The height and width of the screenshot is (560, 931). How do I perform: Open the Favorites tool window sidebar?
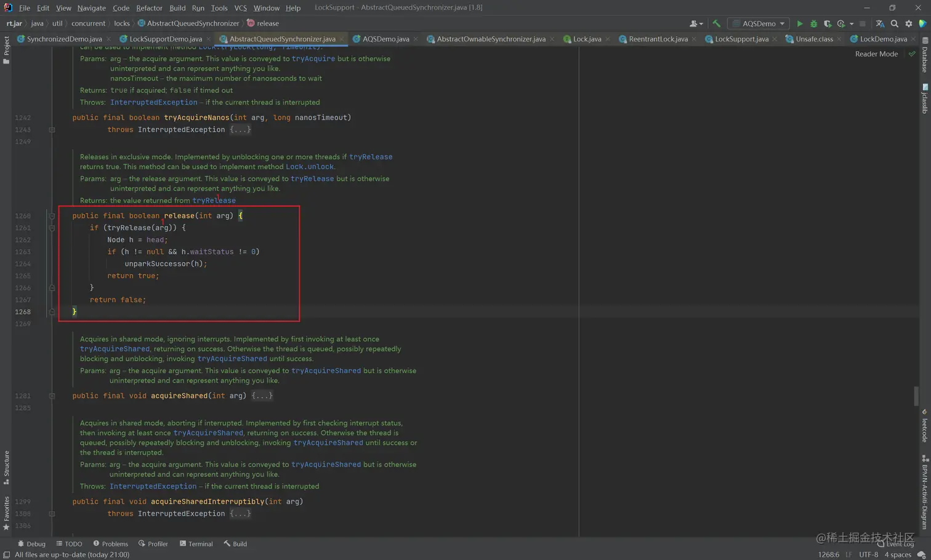6,513
